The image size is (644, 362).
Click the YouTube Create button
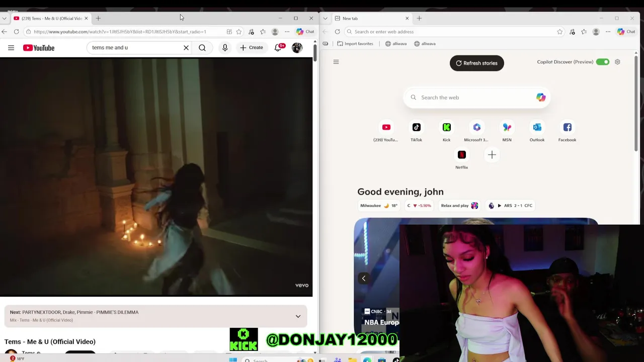(x=251, y=48)
